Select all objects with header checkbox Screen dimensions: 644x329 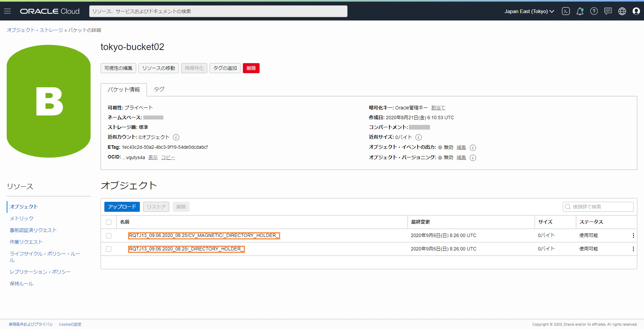(x=109, y=222)
